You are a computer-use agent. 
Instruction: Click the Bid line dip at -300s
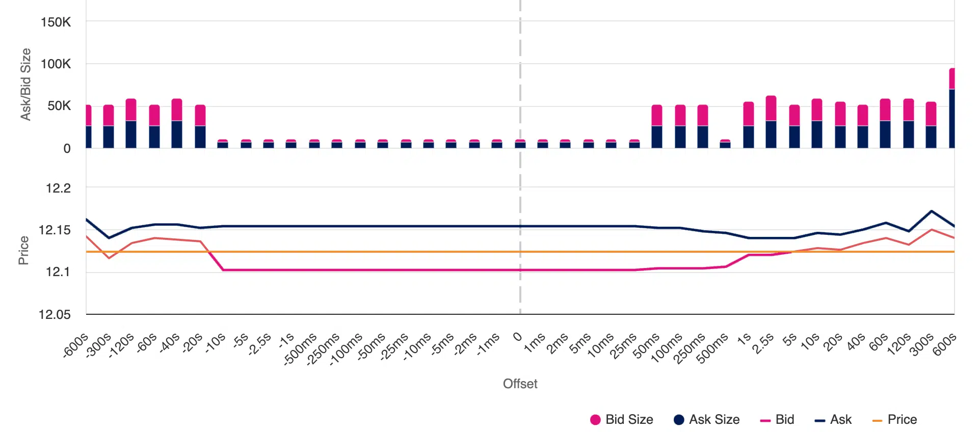click(x=109, y=258)
